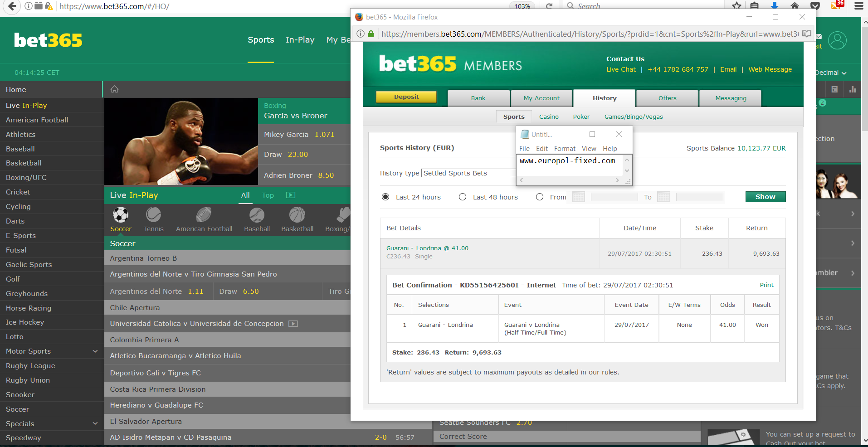
Task: Click the In-Play main navigation item
Action: 300,40
